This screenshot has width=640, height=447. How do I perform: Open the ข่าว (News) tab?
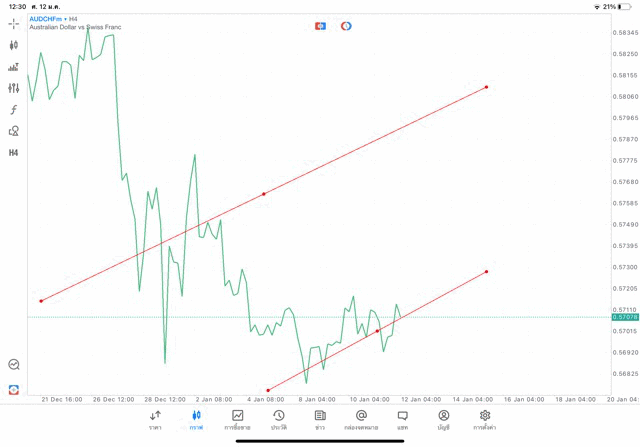pos(320,419)
